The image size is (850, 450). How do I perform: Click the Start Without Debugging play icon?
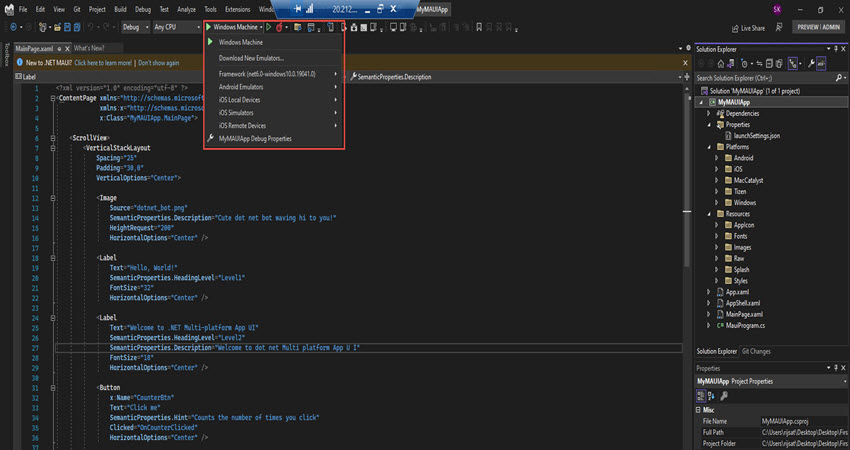[x=266, y=27]
